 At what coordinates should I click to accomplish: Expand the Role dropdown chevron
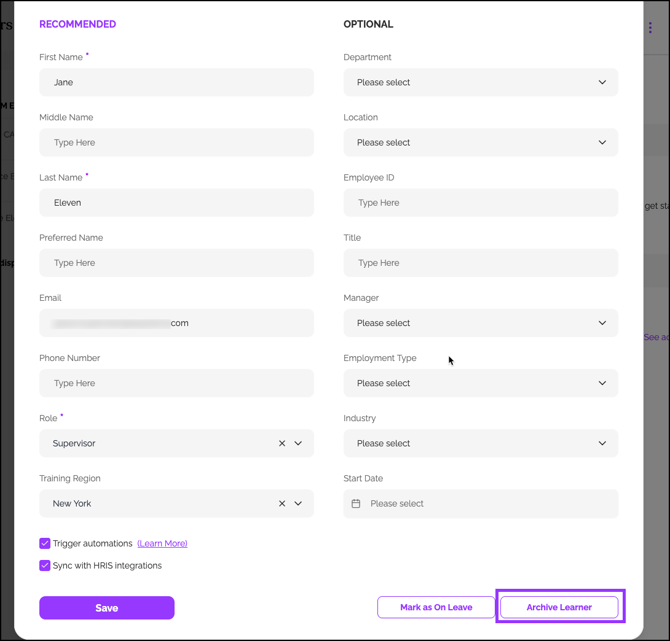coord(298,443)
